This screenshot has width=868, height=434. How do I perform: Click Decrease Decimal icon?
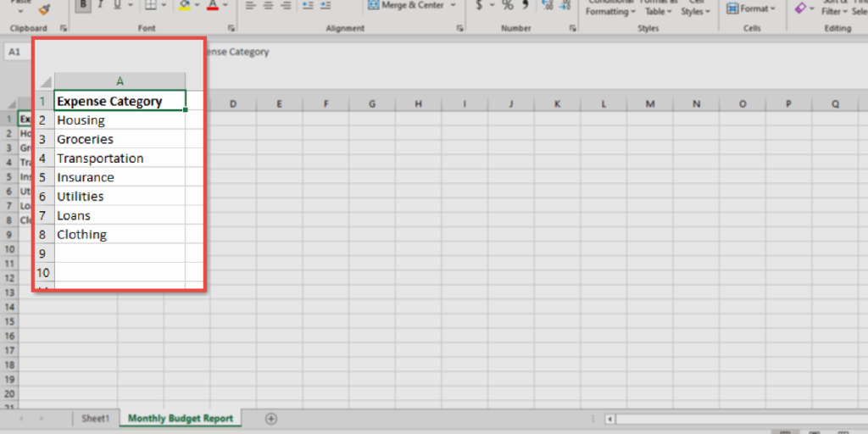pos(565,5)
